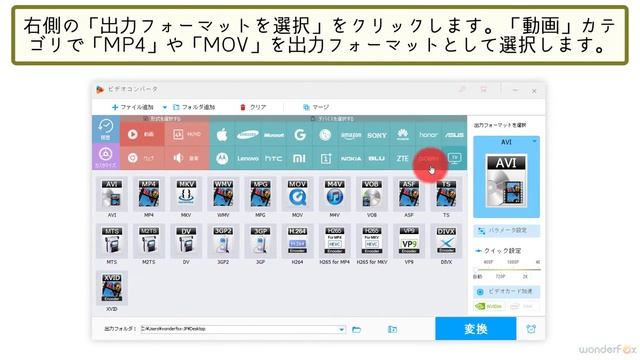Open the 履歴 history tab

(x=106, y=129)
